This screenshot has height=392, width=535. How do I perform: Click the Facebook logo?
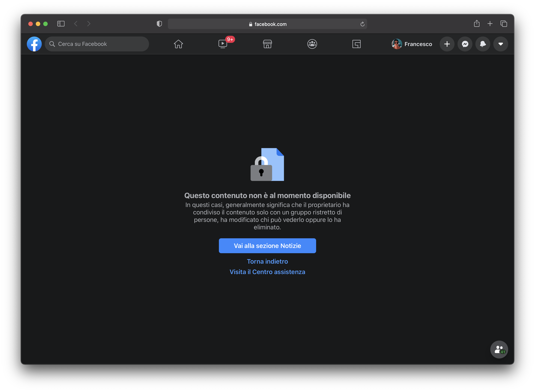[x=34, y=44]
